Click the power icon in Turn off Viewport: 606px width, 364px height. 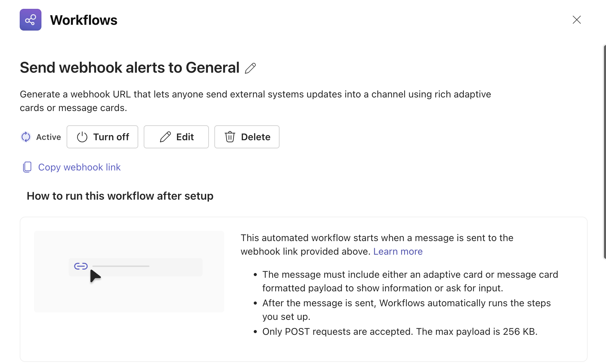click(82, 137)
